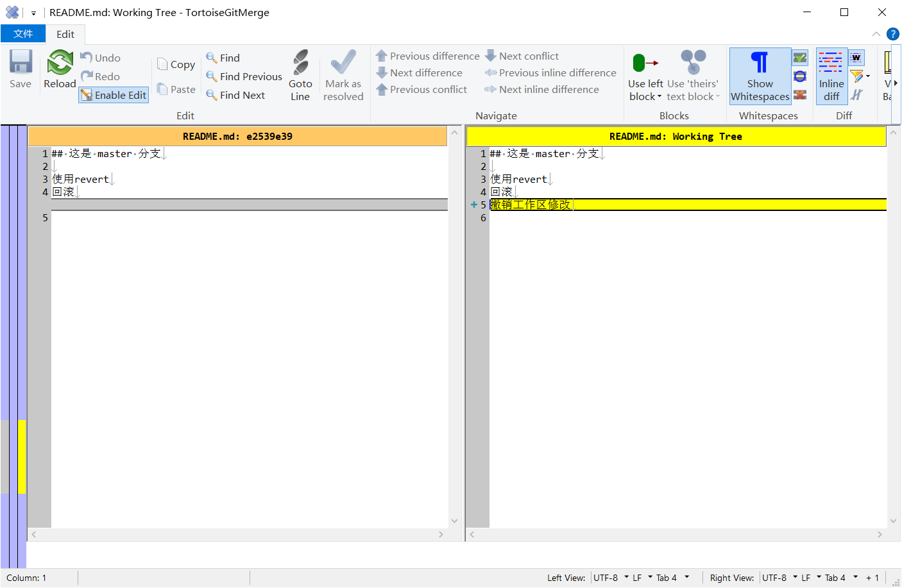
Task: Toggle the Enable Edit button
Action: (x=114, y=95)
